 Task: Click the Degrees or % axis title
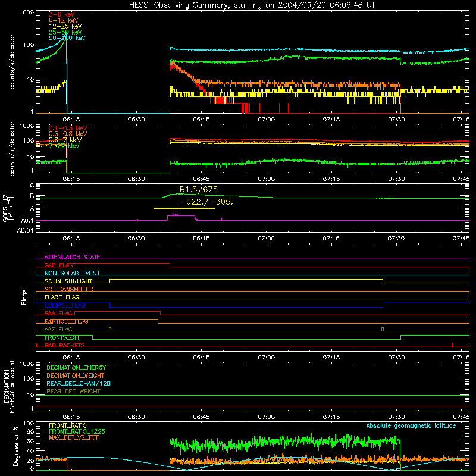(x=15, y=446)
